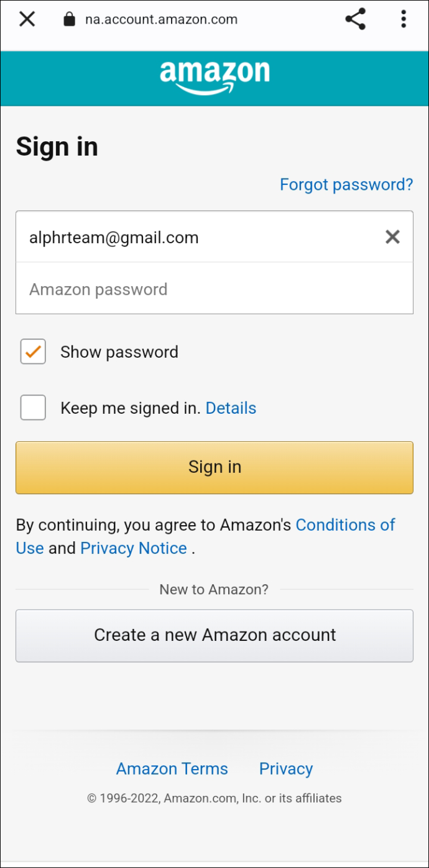The width and height of the screenshot is (429, 868).
Task: Tap the padlock site security icon
Action: click(69, 19)
